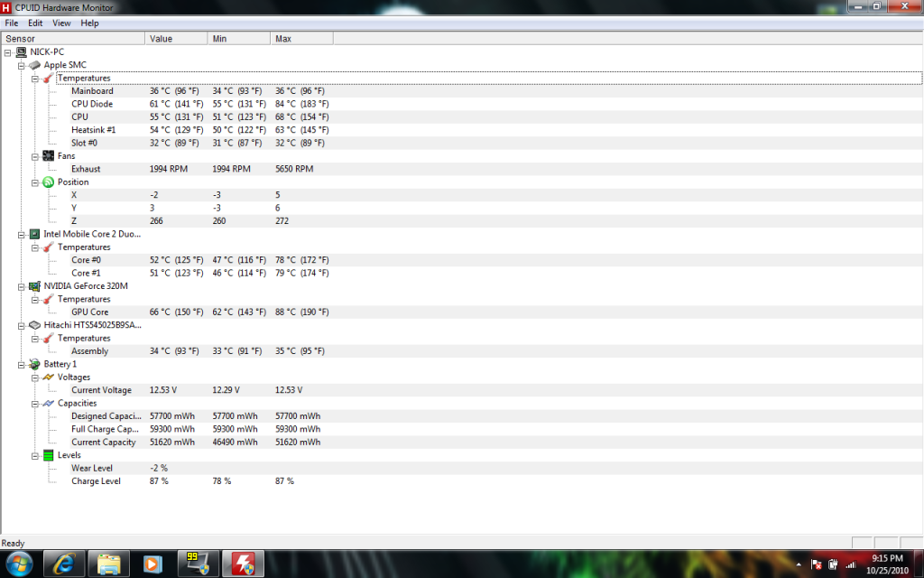Screen dimensions: 924x578
Task: Open the Action Center flag in the tray
Action: tap(816, 564)
